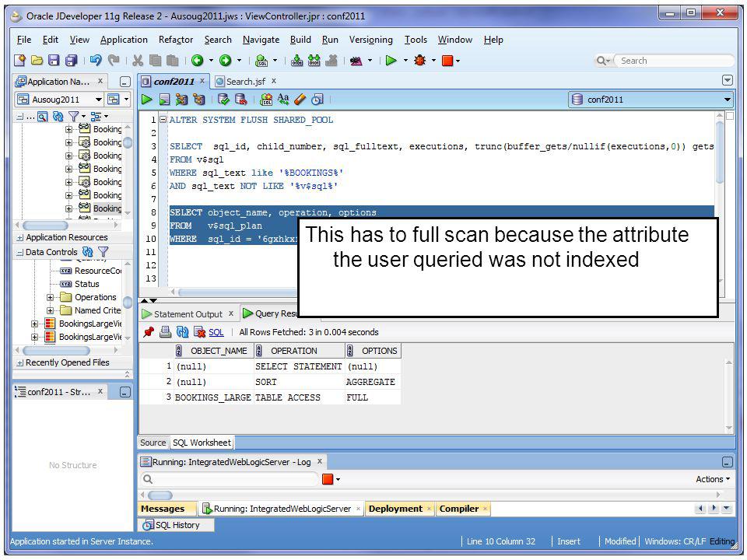The height and width of the screenshot is (560, 747).
Task: Commit changes in the worksheet
Action: (223, 99)
